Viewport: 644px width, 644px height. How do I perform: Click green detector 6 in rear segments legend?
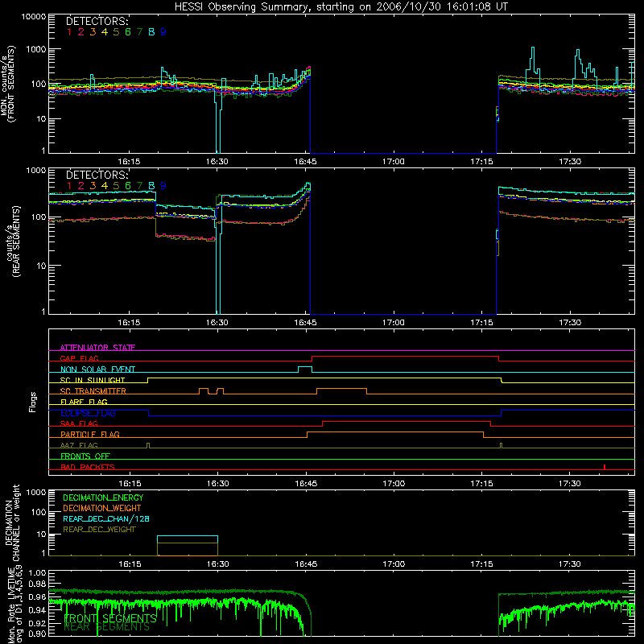pos(128,186)
